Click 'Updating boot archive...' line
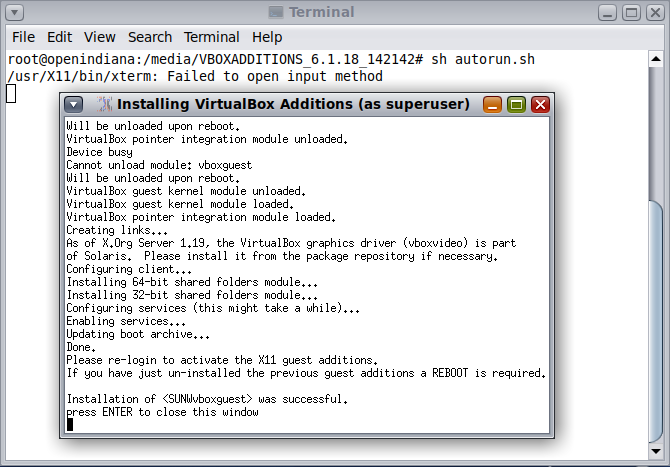Screen dimensions: 670x467 click(x=138, y=334)
